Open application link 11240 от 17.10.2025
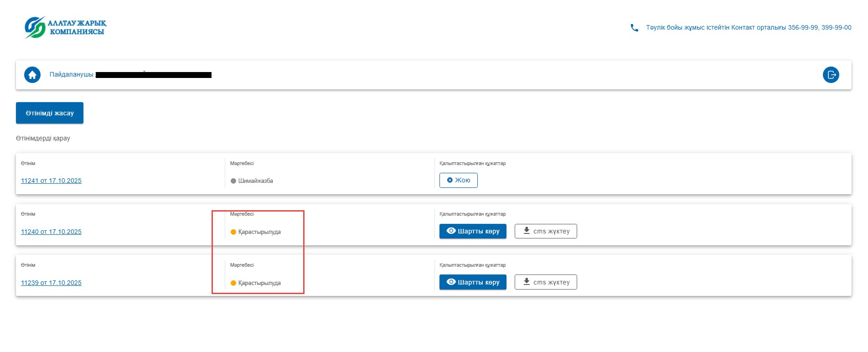The image size is (868, 352). pos(51,232)
